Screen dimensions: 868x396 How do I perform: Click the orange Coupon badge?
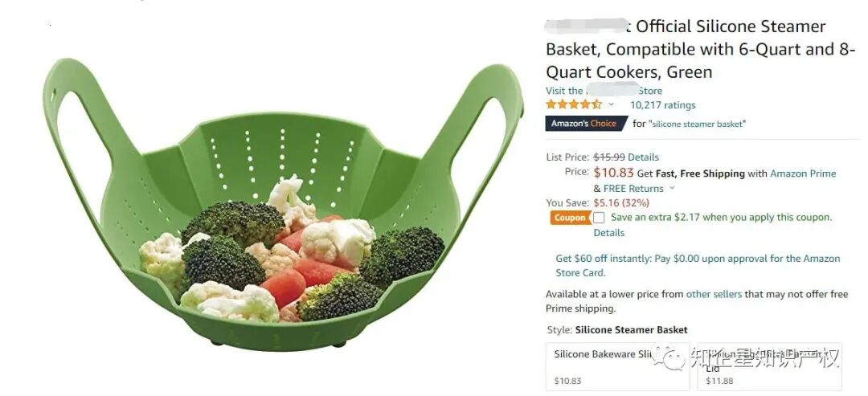tap(570, 218)
